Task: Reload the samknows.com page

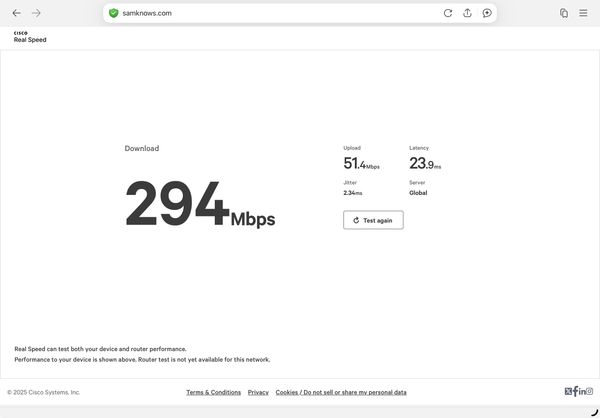Action: [x=448, y=13]
